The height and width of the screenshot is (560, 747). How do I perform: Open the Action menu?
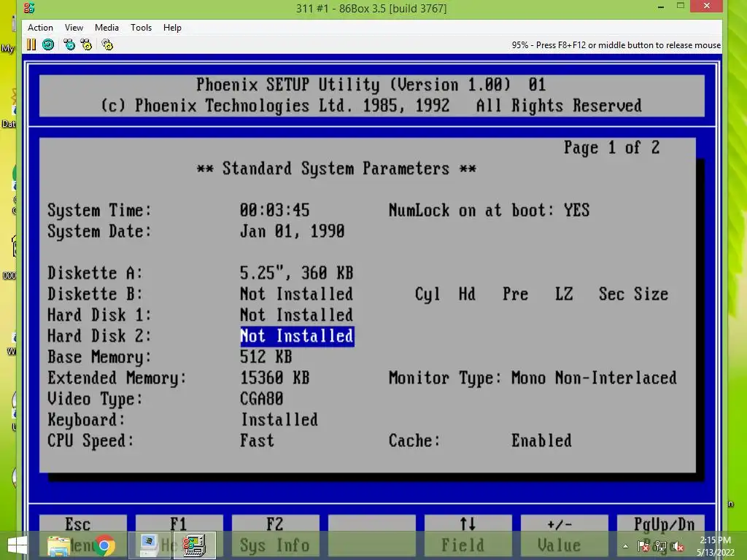click(x=40, y=28)
